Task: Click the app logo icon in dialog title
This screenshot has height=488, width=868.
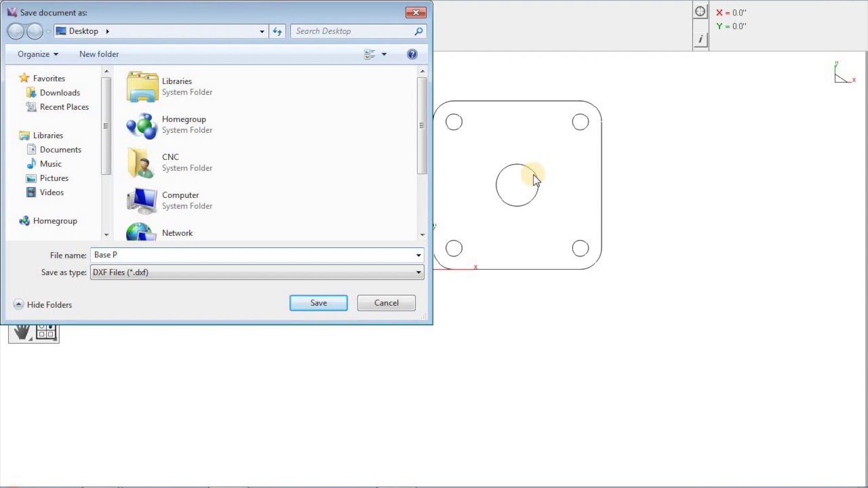Action: pos(12,12)
